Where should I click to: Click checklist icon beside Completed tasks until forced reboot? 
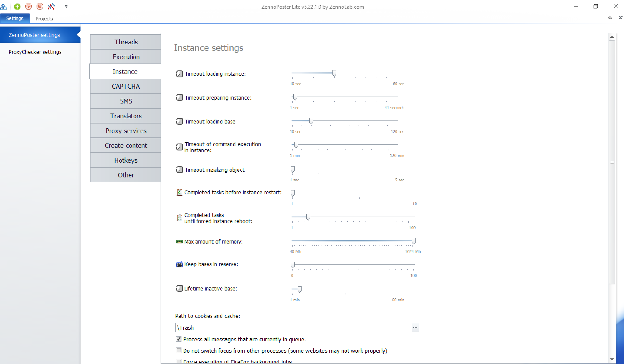pos(179,218)
